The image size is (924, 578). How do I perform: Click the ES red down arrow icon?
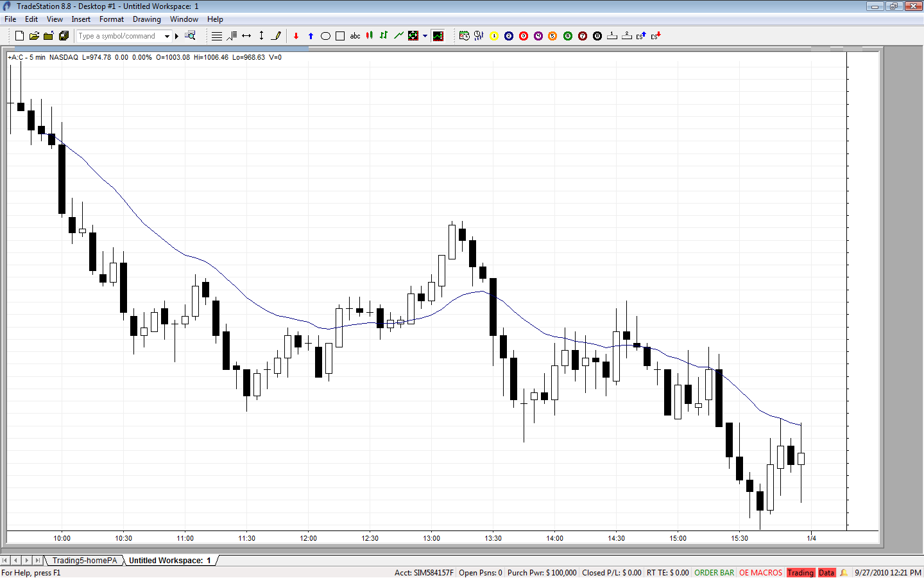[655, 36]
